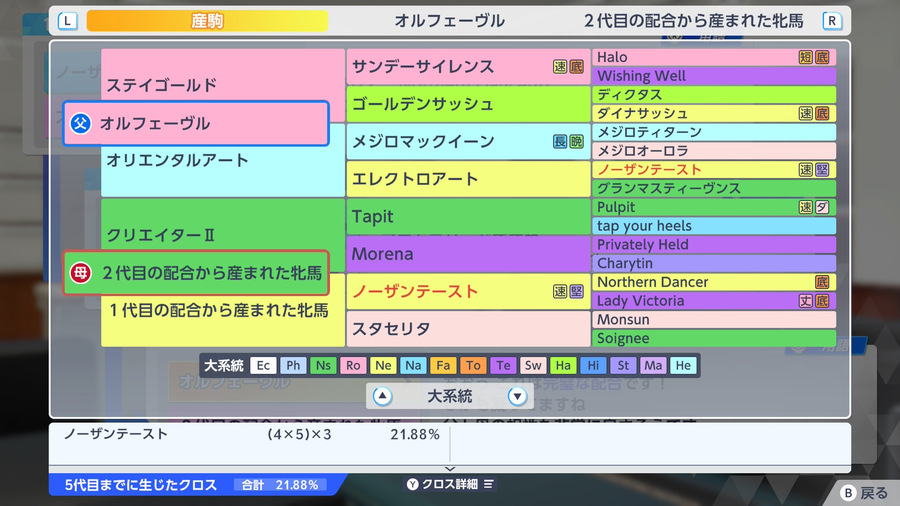Viewport: 900px width, 506px height.
Task: Click the 速 icon on Pulpit
Action: point(806,207)
